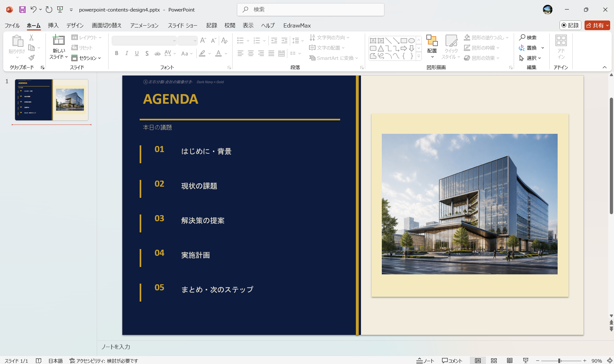Image resolution: width=614 pixels, height=364 pixels.
Task: Select slide 1 thumbnail
Action: pyautogui.click(x=52, y=100)
